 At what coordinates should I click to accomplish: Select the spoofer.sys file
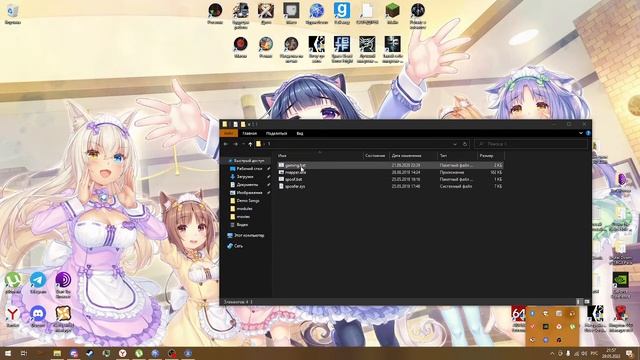(390, 186)
